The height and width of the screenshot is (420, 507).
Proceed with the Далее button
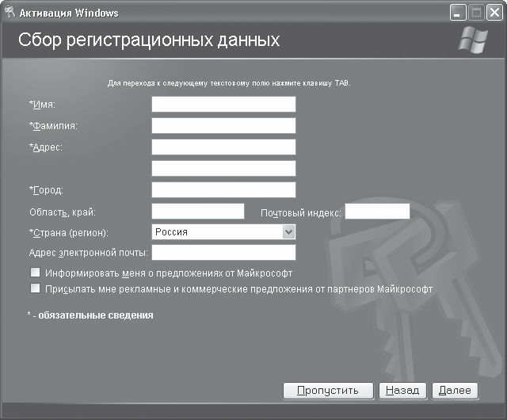pos(455,390)
